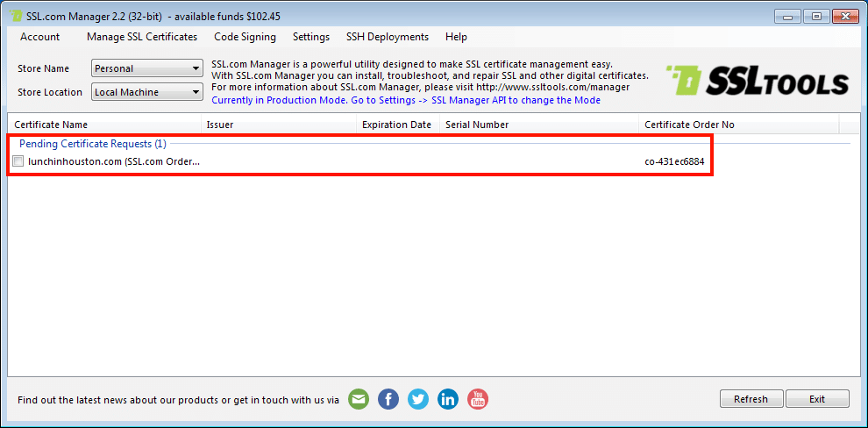Open the Manage SSL Certificates menu

(x=142, y=37)
